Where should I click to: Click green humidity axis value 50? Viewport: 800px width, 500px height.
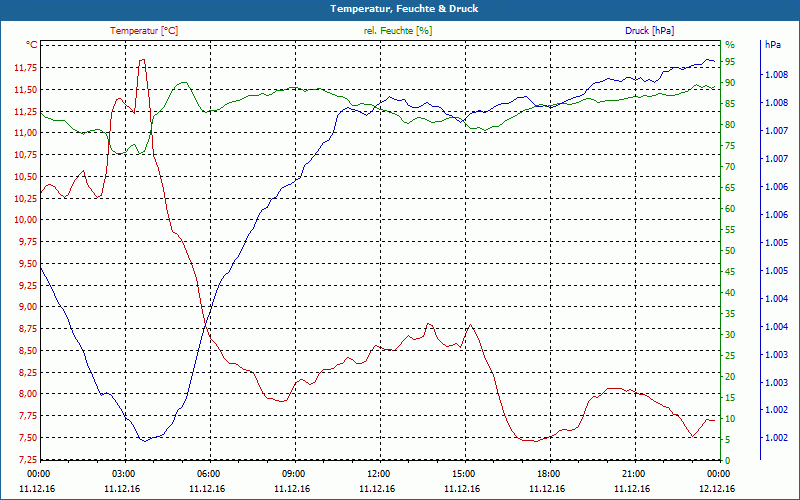[730, 251]
